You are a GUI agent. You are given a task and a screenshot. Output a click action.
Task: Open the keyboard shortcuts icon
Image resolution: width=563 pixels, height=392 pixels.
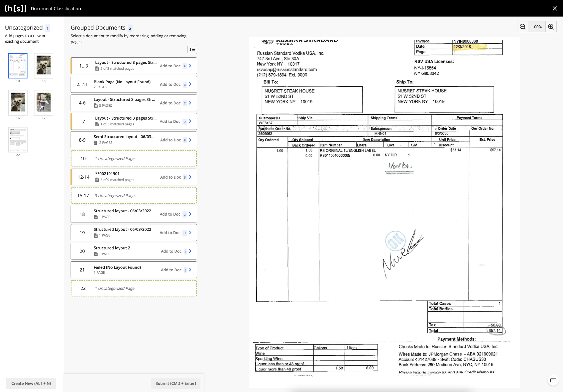(553, 380)
